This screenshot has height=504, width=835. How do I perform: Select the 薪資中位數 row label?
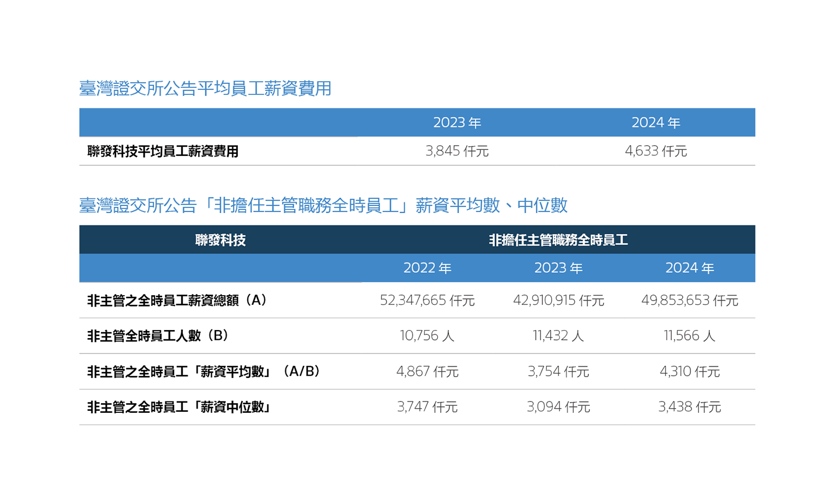pos(180,407)
